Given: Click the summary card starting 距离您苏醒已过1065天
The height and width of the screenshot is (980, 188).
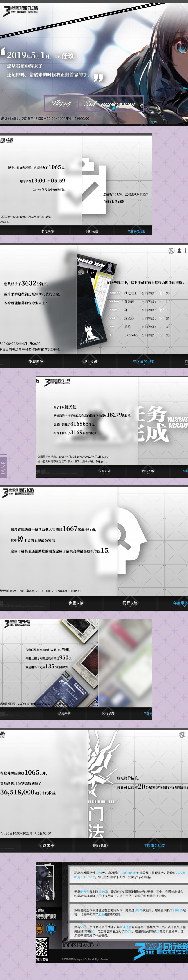Looking at the screenshot, I should point(128,875).
